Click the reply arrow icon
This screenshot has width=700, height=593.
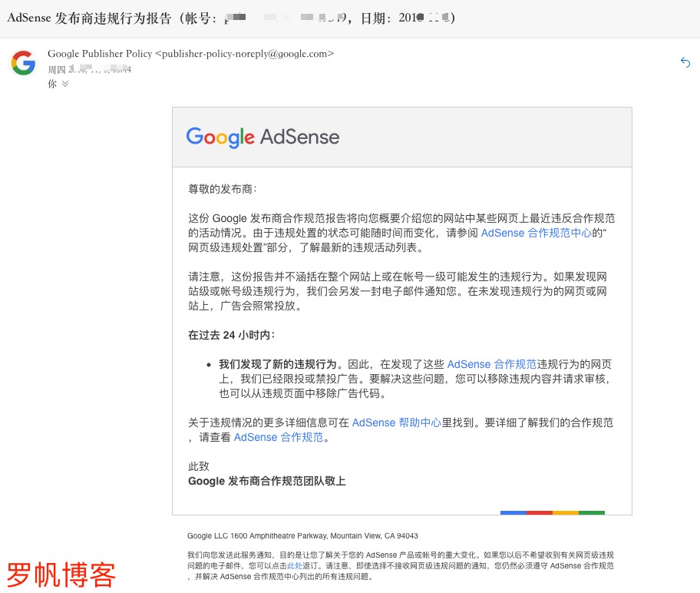[x=685, y=62]
